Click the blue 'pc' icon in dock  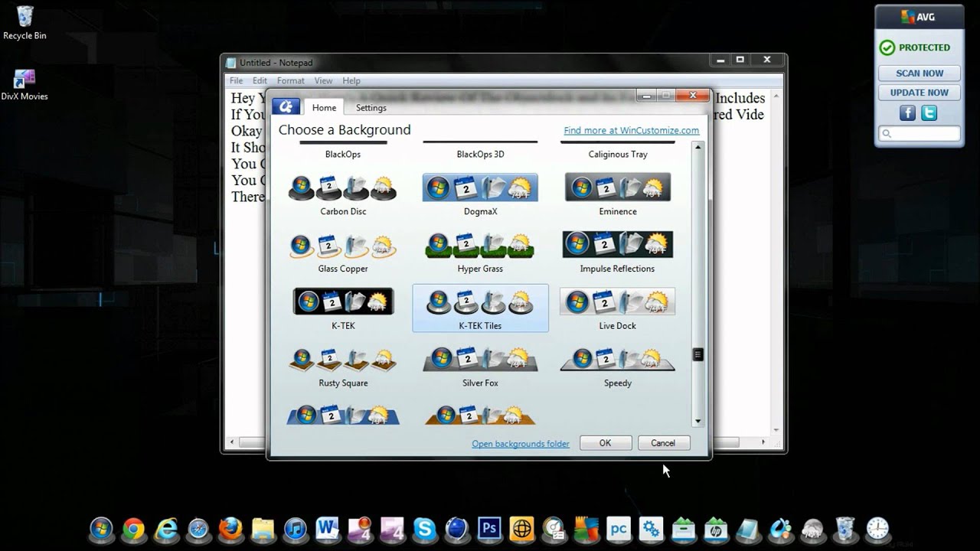[618, 529]
